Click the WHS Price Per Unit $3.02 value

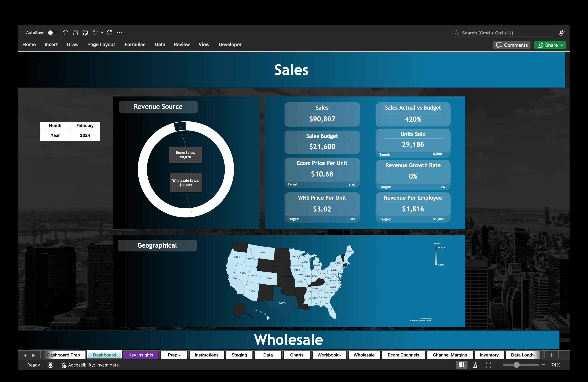[322, 209]
